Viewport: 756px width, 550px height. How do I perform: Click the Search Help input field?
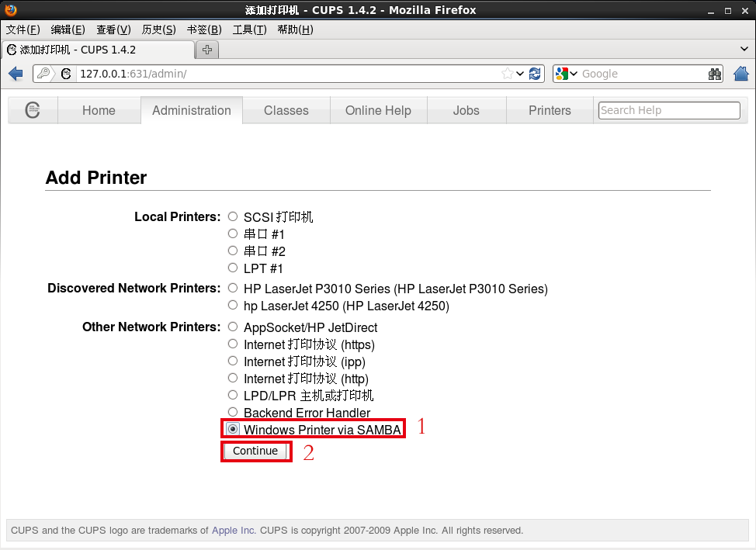pyautogui.click(x=669, y=110)
